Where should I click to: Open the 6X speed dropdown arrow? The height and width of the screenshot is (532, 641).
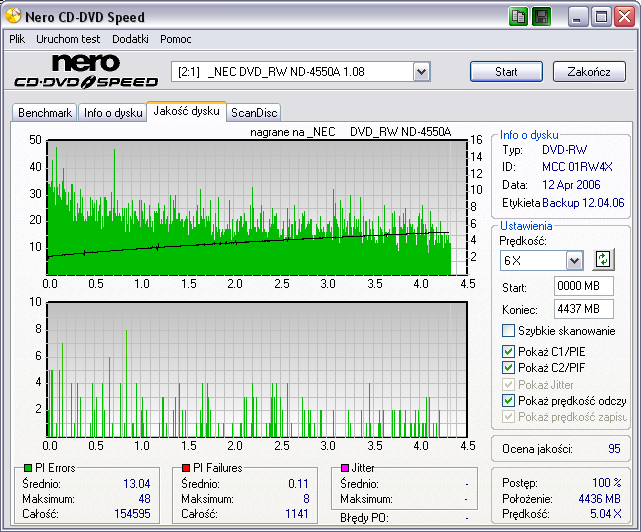574,260
